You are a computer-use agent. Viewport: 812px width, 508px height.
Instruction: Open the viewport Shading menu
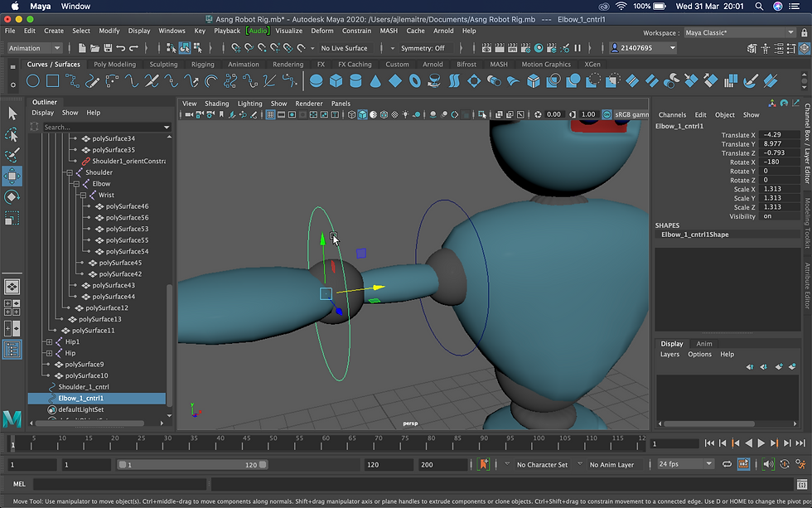[x=216, y=104]
